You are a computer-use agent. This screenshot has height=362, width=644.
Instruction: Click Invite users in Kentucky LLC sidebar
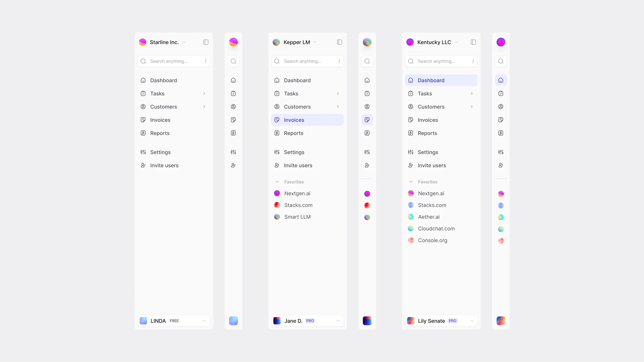(441, 166)
